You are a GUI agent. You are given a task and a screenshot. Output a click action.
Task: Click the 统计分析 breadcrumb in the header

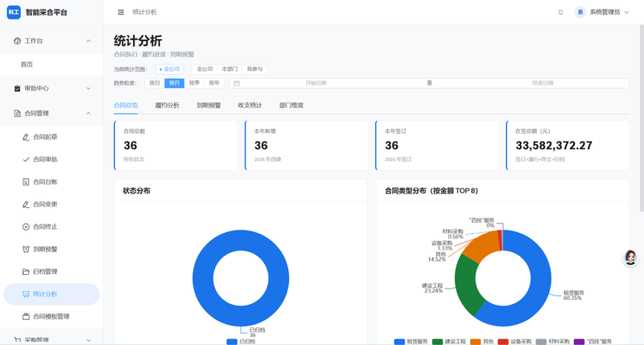(x=145, y=12)
